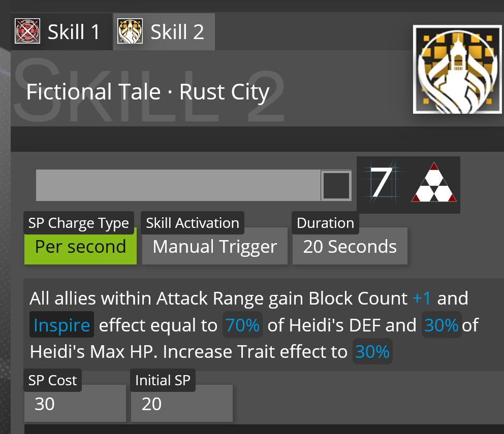Click the large Rust City skill icon
This screenshot has width=504, height=434.
[458, 70]
